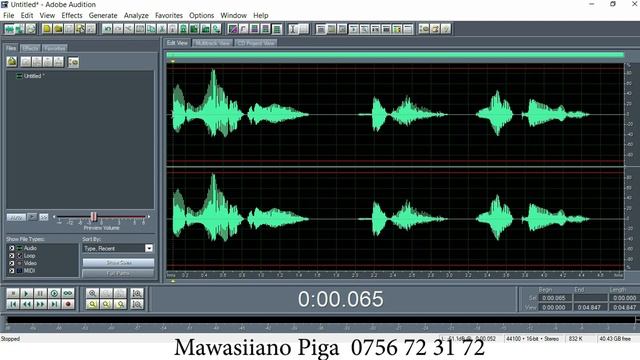Toggle the MIDI file type checkbox

click(x=11, y=271)
